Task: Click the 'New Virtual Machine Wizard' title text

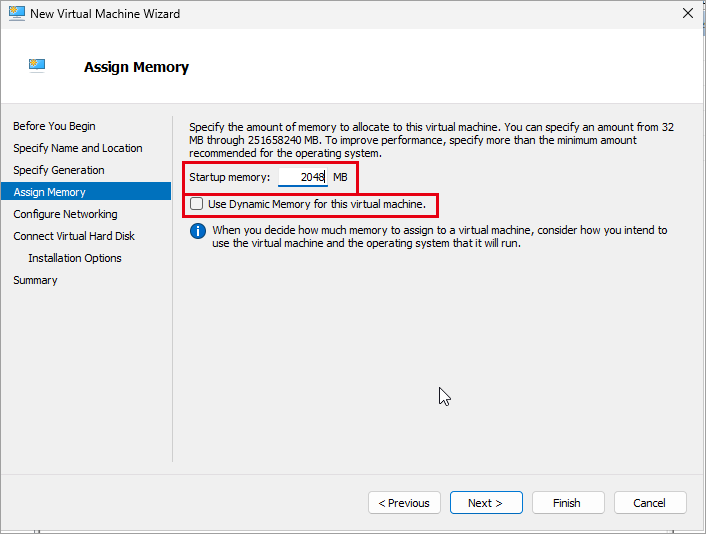Action: [x=105, y=14]
